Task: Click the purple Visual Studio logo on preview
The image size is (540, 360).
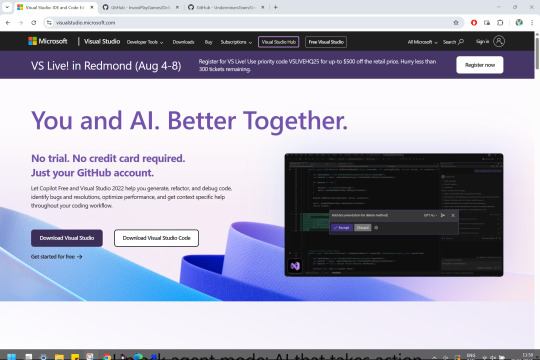Action: (295, 266)
